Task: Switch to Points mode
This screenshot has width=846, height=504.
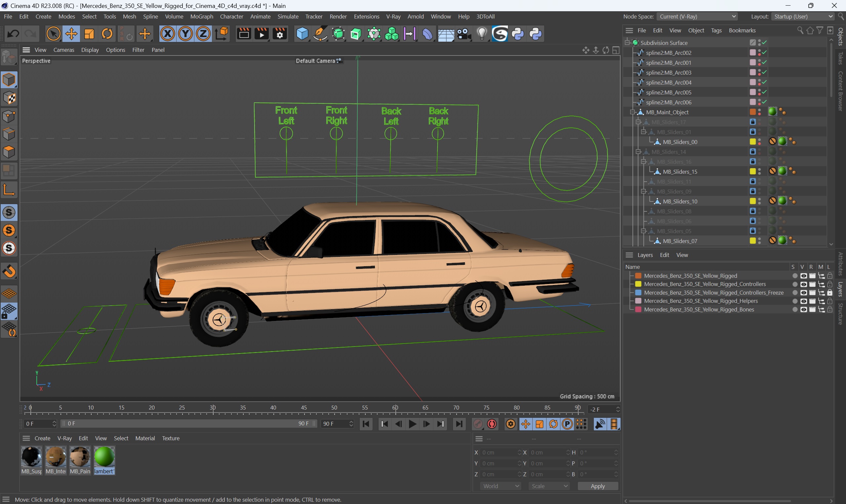Action: tap(9, 116)
